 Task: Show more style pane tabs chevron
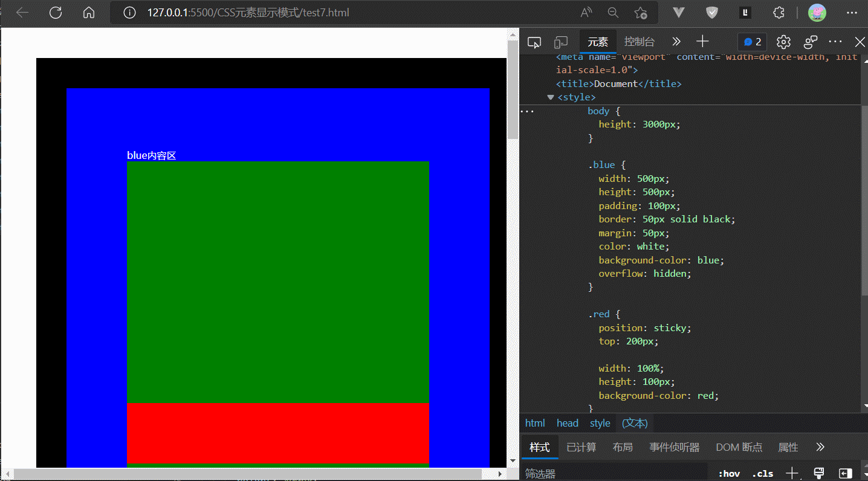coord(820,448)
